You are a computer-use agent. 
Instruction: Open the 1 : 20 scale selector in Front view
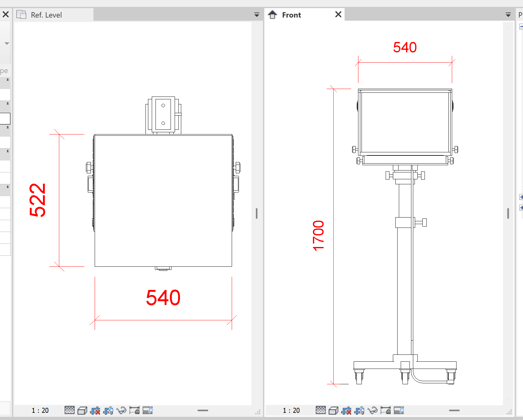[291, 410]
